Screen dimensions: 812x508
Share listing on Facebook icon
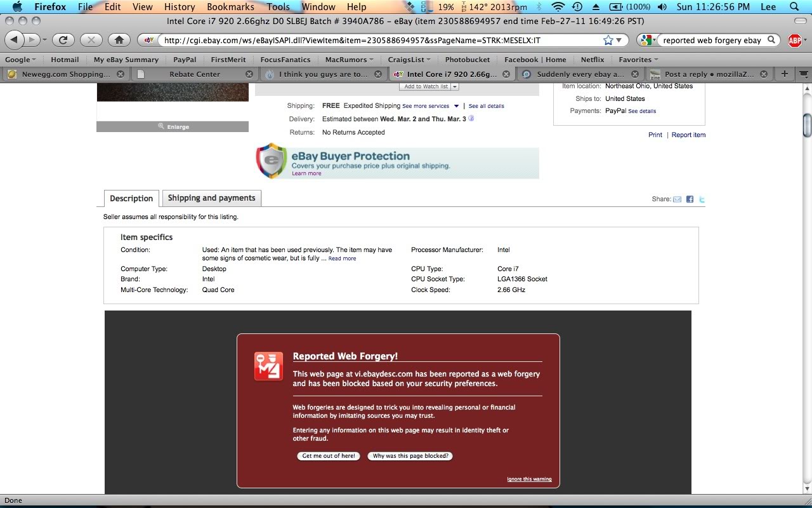click(x=690, y=199)
